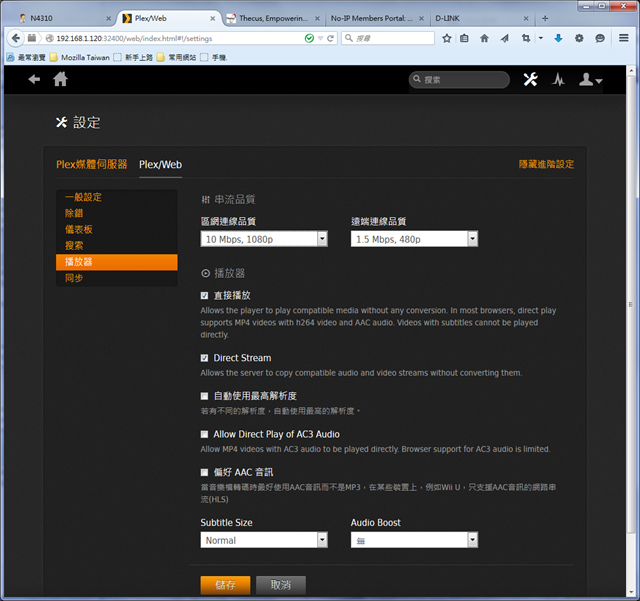The width and height of the screenshot is (640, 601).
Task: Open Plex home via house icon
Action: coord(60,79)
